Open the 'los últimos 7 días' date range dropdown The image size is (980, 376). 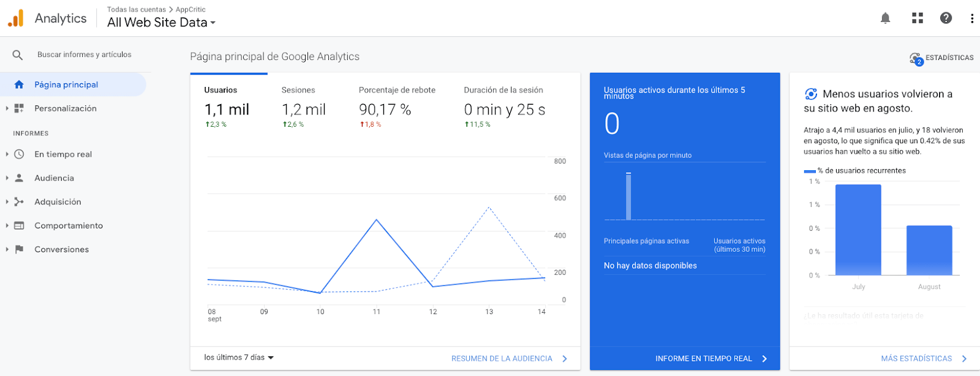click(x=239, y=358)
